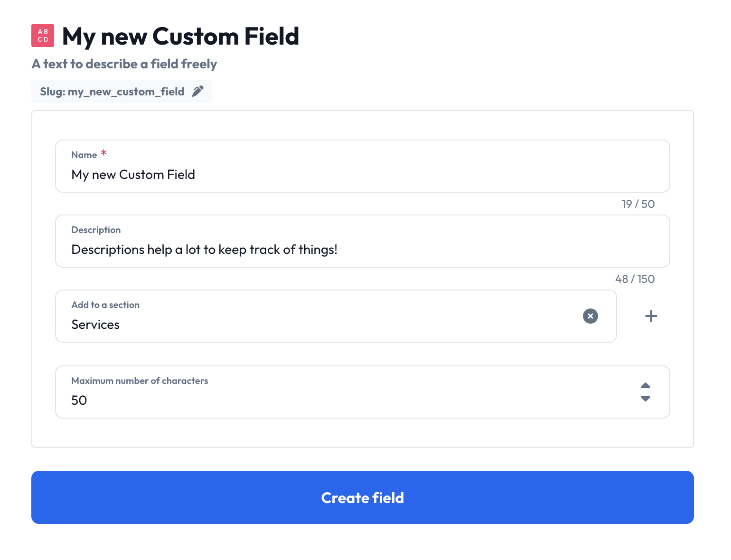Click the stepper control on the character limit field
This screenshot has height=560, width=731.
click(646, 392)
